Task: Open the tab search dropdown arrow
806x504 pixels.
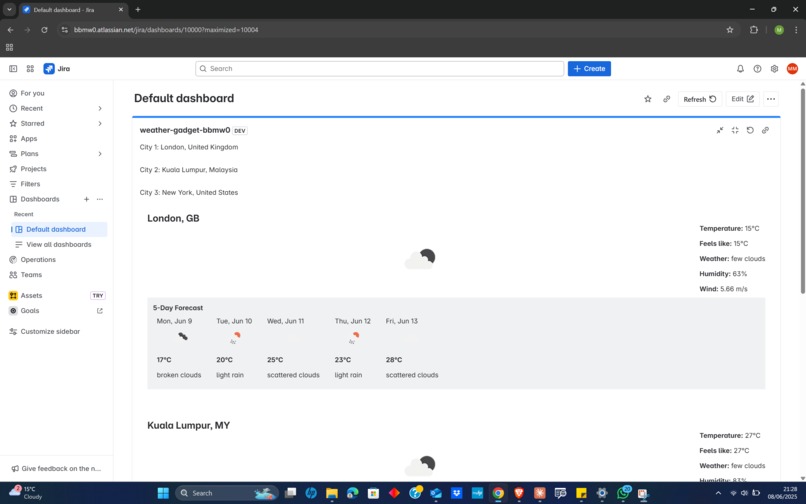Action: pos(9,9)
